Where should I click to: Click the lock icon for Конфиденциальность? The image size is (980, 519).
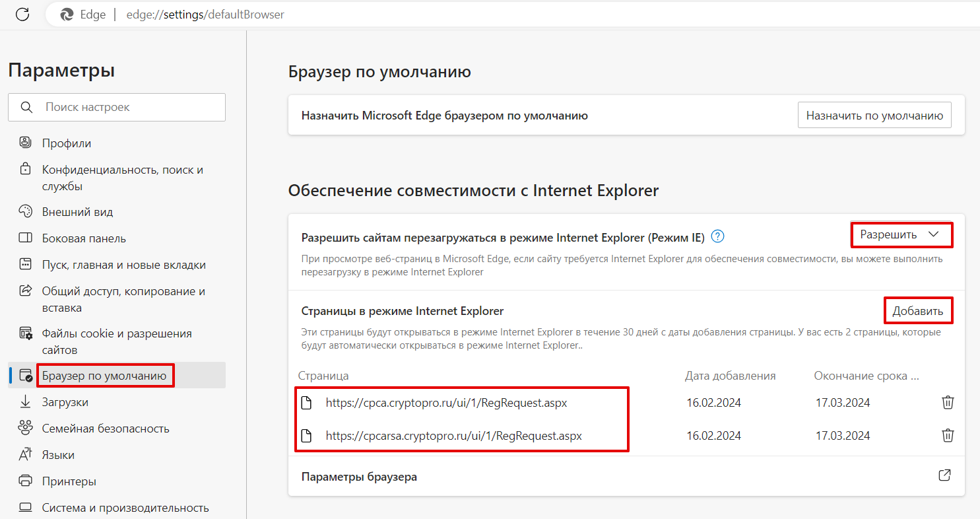click(26, 169)
